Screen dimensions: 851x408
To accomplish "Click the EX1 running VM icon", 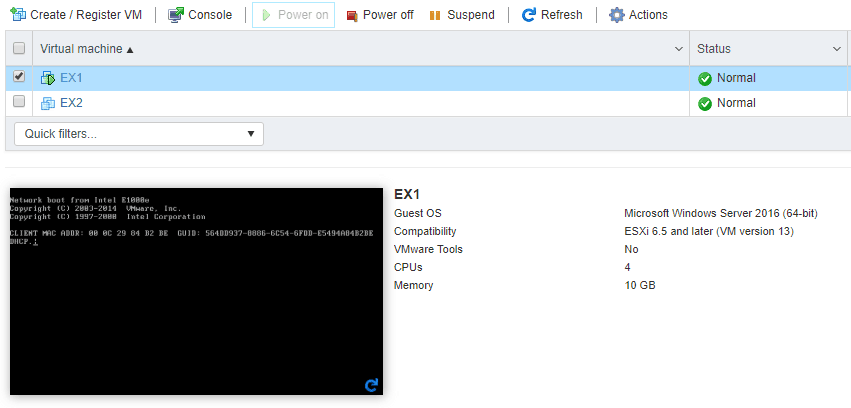I will coord(48,79).
